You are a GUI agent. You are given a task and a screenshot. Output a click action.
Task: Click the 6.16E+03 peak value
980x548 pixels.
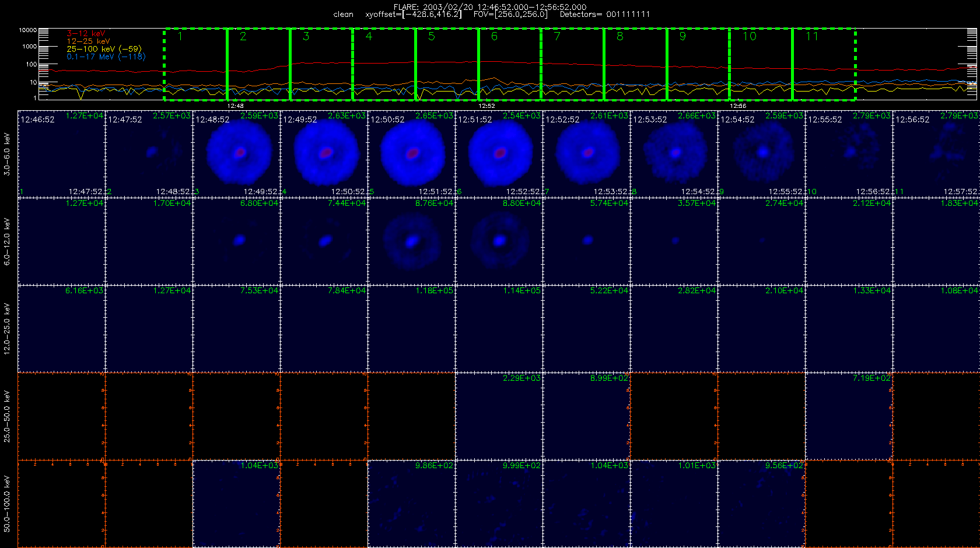click(x=85, y=291)
